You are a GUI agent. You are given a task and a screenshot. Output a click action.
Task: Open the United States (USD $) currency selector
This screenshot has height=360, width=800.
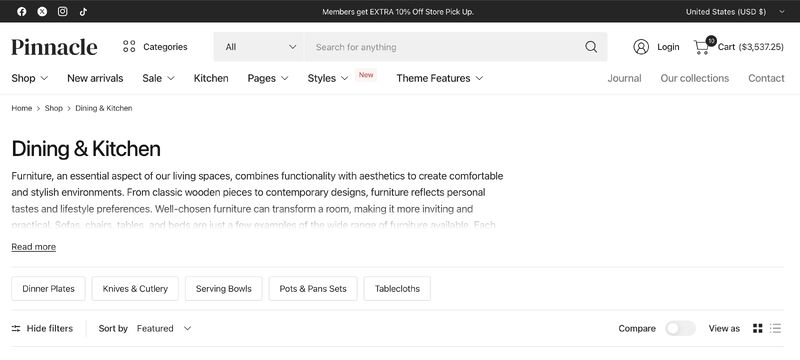coord(735,12)
